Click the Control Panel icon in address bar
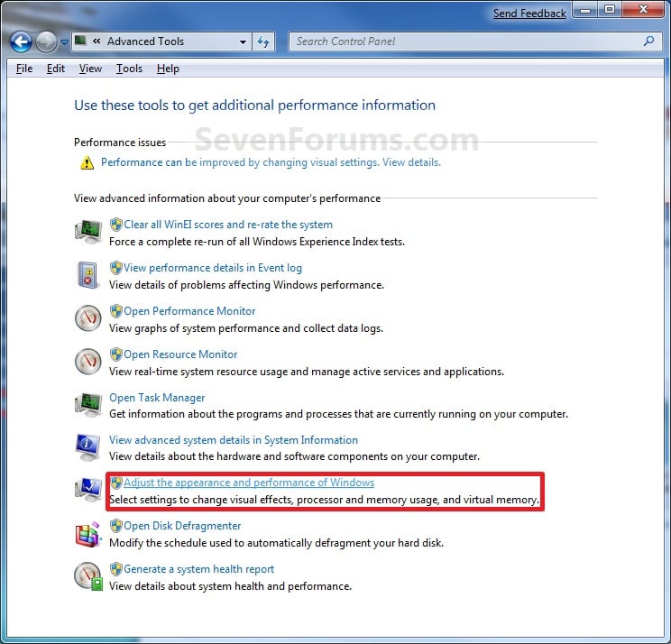This screenshot has width=671, height=644. click(80, 41)
